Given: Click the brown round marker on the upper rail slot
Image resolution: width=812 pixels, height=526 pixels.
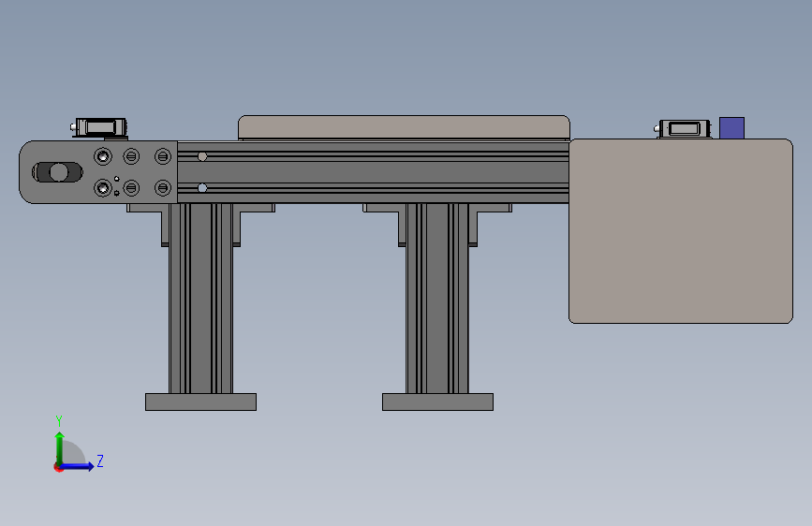Looking at the screenshot, I should [202, 156].
